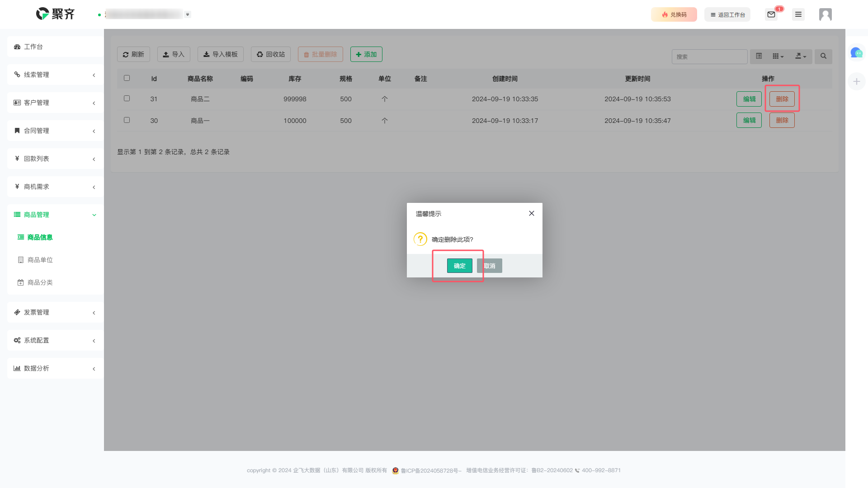Expand 客户管理 menu
This screenshot has height=488, width=868.
56,103
